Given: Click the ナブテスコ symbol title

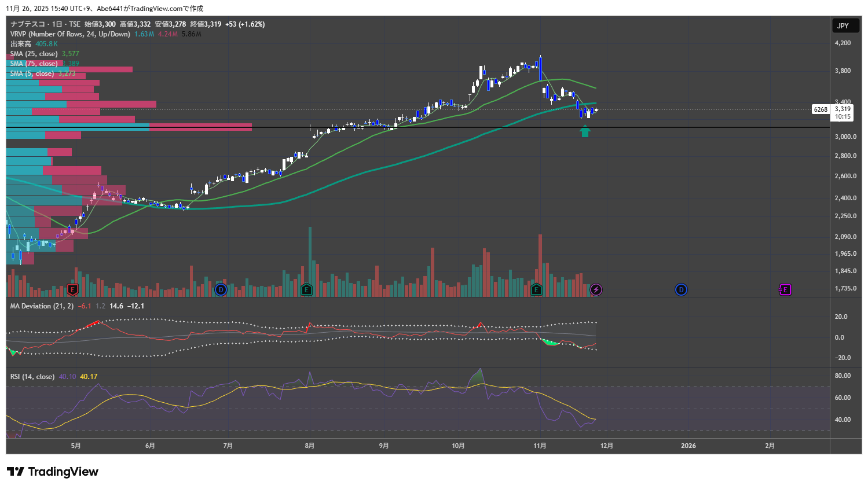Looking at the screenshot, I should [x=29, y=24].
